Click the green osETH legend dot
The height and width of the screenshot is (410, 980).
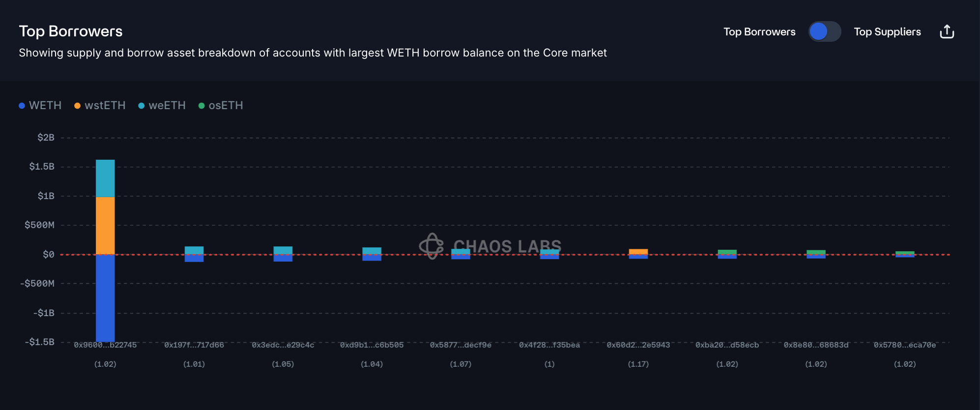(202, 106)
